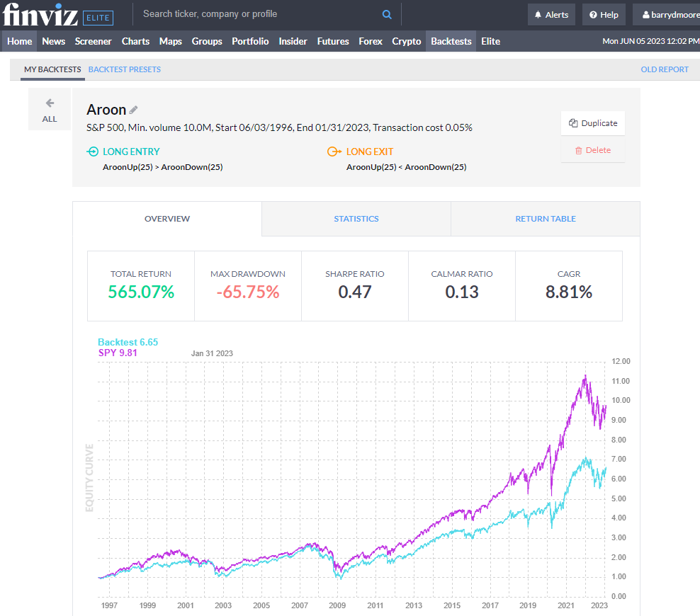700x616 pixels.
Task: Open the Screener menu item
Action: (93, 41)
